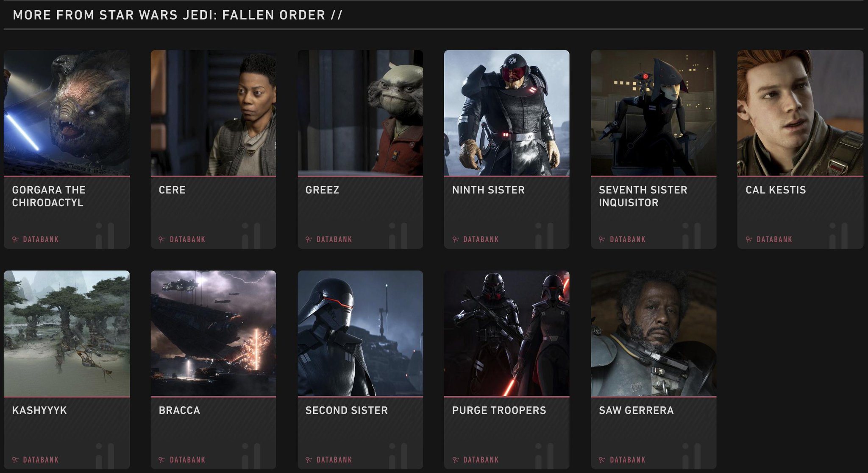Image resolution: width=868 pixels, height=473 pixels.
Task: Open the Seventh Sister Inquisitor title link
Action: [643, 196]
